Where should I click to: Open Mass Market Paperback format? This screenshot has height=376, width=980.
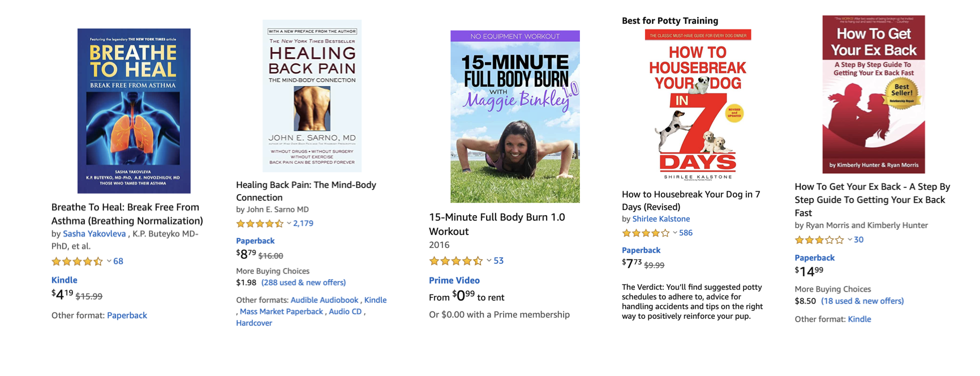tap(281, 311)
